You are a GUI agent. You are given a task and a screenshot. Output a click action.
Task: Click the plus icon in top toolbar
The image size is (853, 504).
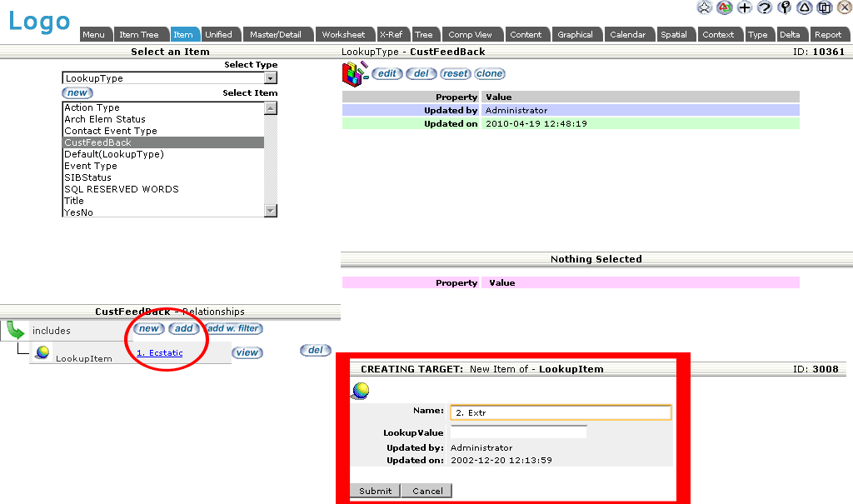(745, 7)
